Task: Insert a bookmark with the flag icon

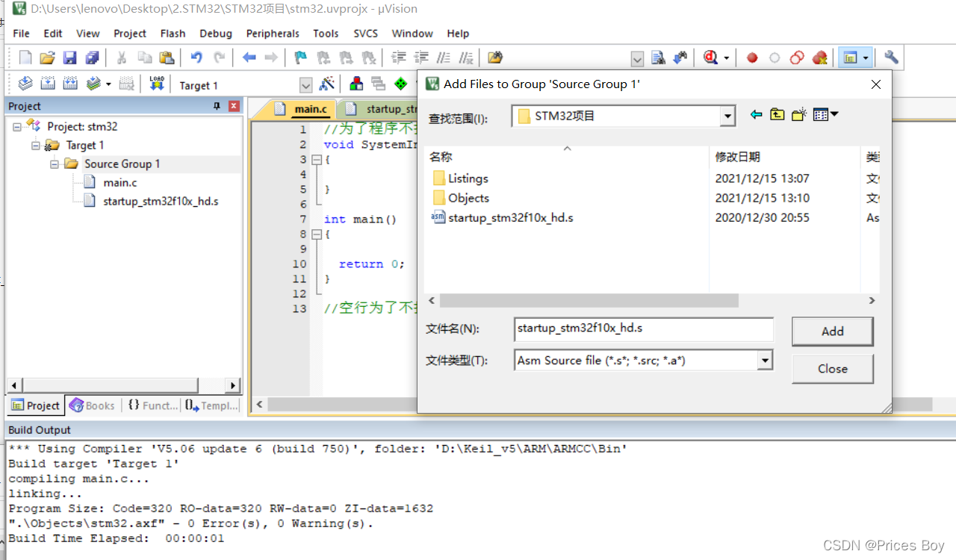Action: click(x=300, y=57)
